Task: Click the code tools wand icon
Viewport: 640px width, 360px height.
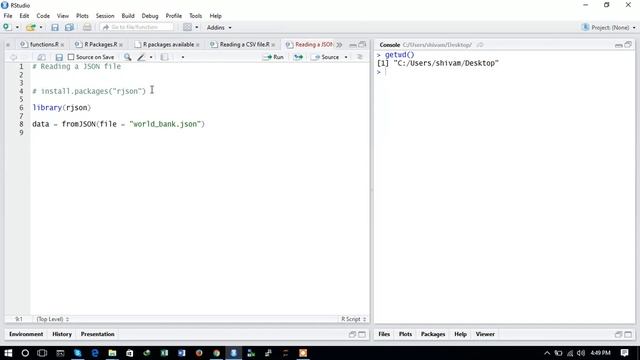Action: click(141, 57)
